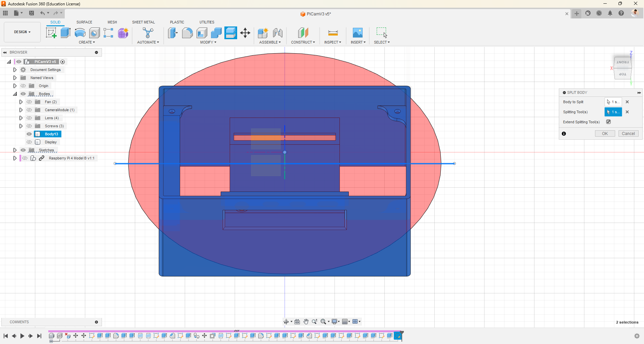The height and width of the screenshot is (344, 644).
Task: Select the Create Form tool
Action: [123, 33]
